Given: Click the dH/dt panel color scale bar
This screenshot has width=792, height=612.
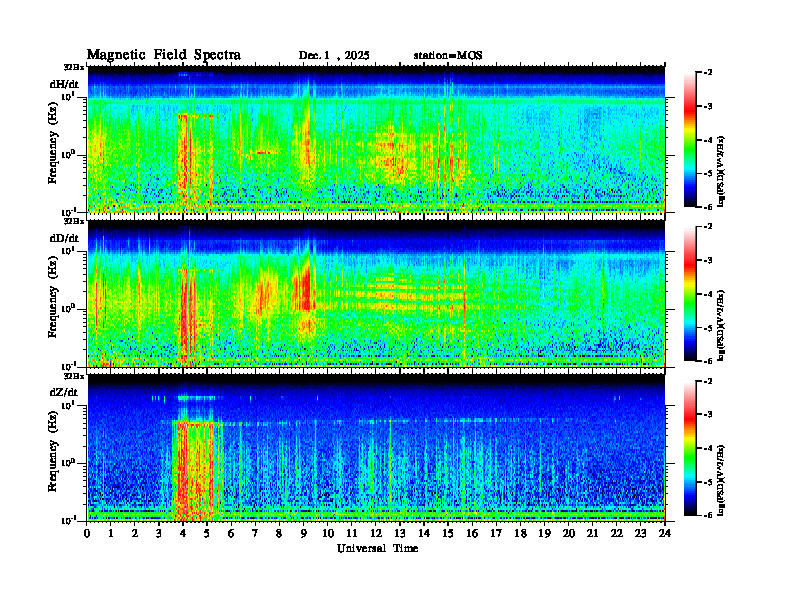Looking at the screenshot, I should [690, 140].
